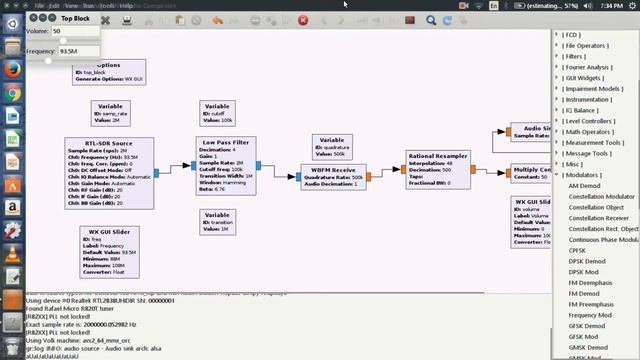Open the Files manager dock icon
640x360 pixels.
[13, 47]
